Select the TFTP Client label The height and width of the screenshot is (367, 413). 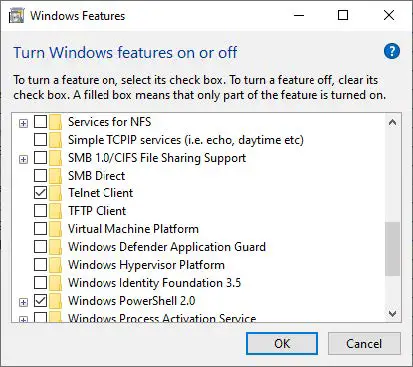tap(97, 211)
